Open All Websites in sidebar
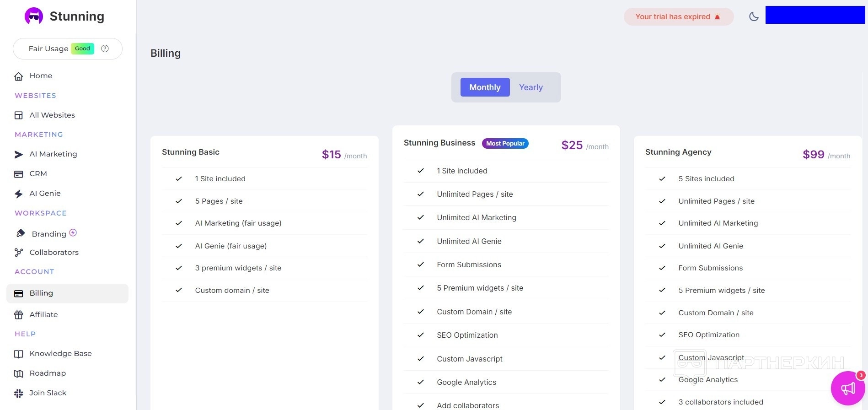The height and width of the screenshot is (410, 868). [x=52, y=115]
